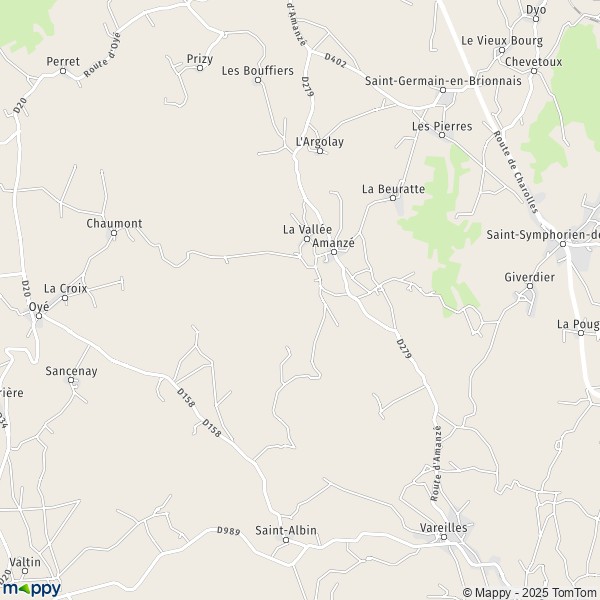Click the La Croix hamlet marker
600x600 pixels.
(65, 298)
